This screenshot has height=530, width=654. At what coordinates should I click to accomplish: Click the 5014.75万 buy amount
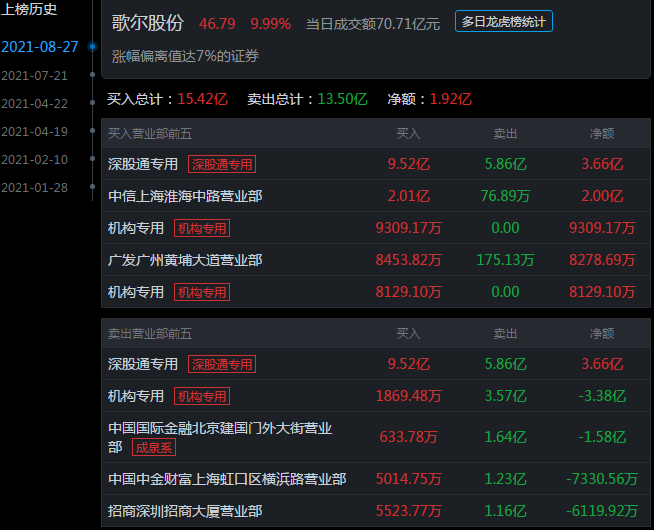(x=408, y=479)
